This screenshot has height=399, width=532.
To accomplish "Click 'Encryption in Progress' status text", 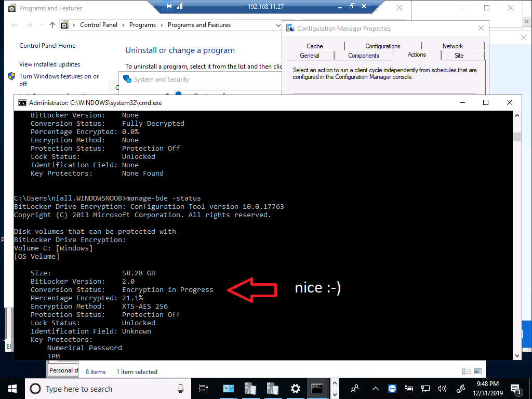I will (x=168, y=290).
